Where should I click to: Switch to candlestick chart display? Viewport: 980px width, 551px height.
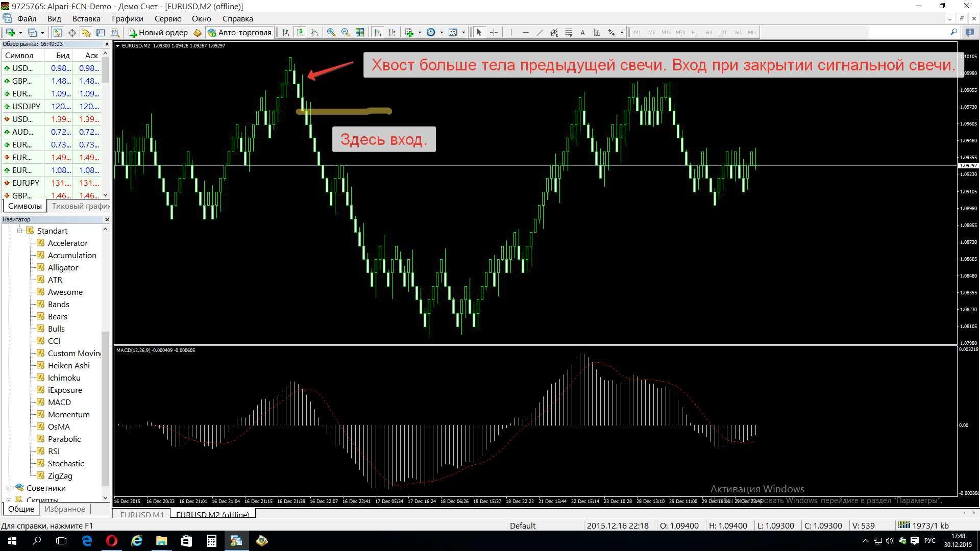point(300,32)
